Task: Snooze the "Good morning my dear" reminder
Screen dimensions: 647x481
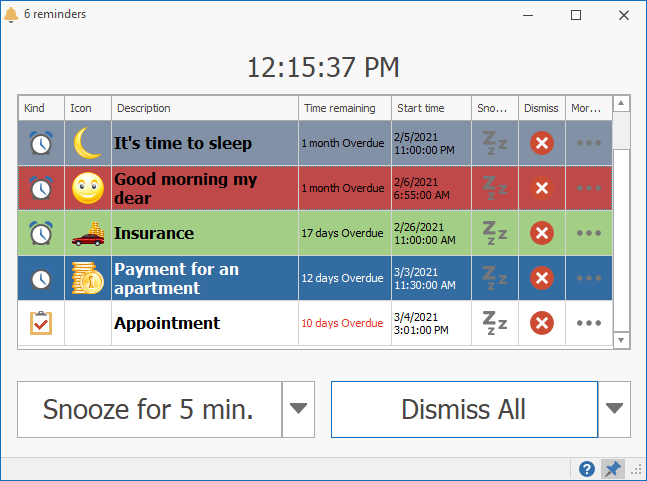Action: 494,188
